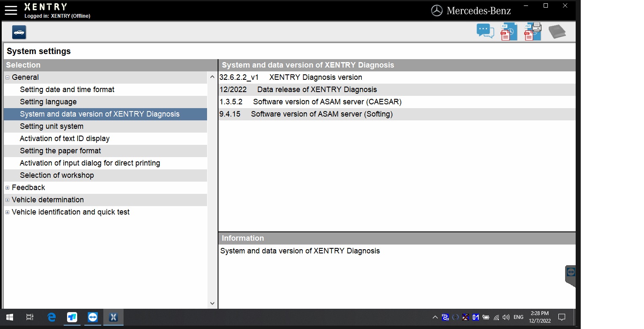Close the XENTRY window
644x329 pixels.
pos(566,6)
